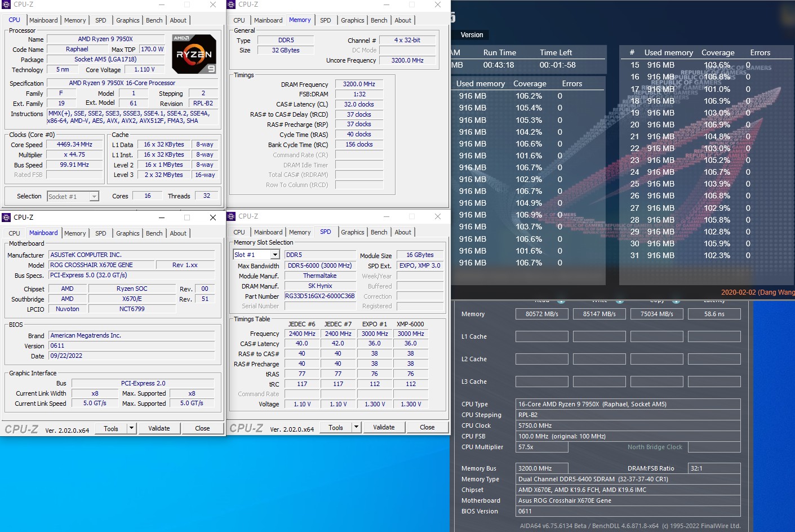Click the memory test Run Time 00:43:18
The height and width of the screenshot is (532, 795).
(x=499, y=65)
